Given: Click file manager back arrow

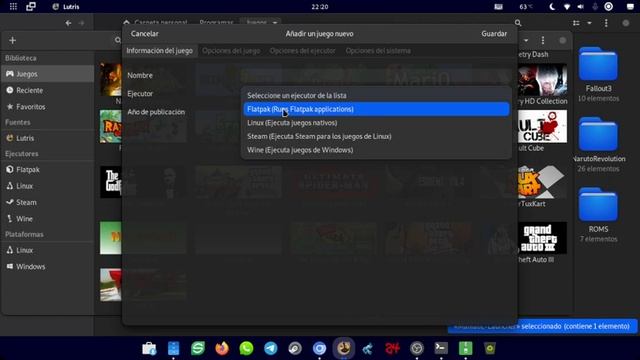Looking at the screenshot, I should [x=68, y=23].
